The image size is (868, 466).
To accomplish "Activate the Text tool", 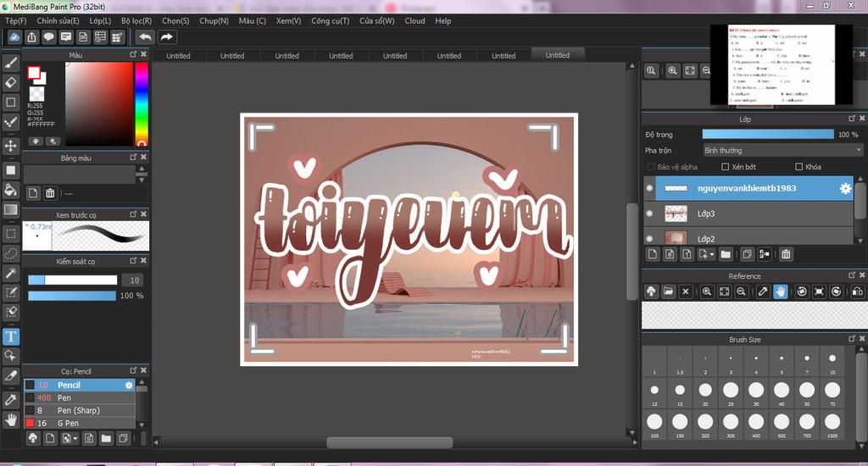I will point(10,336).
